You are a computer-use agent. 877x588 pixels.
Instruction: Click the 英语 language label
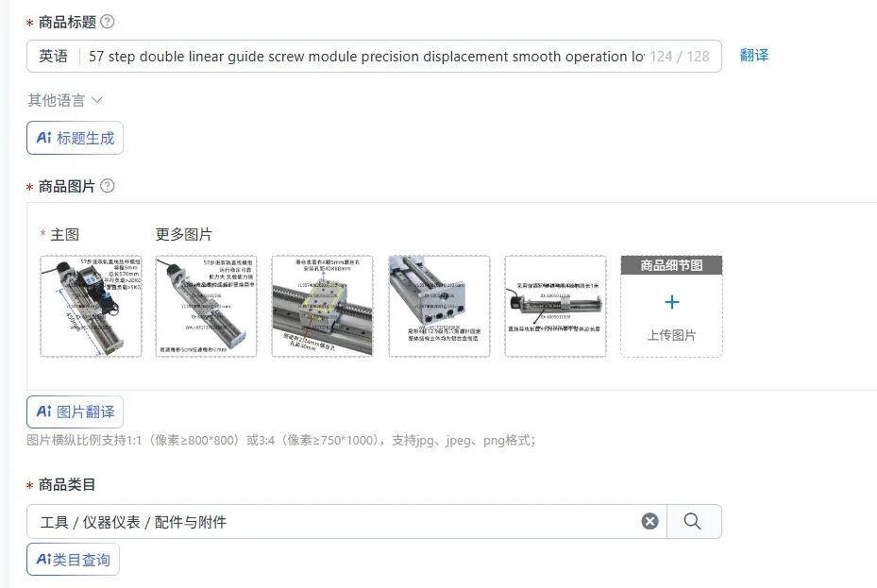pos(53,57)
